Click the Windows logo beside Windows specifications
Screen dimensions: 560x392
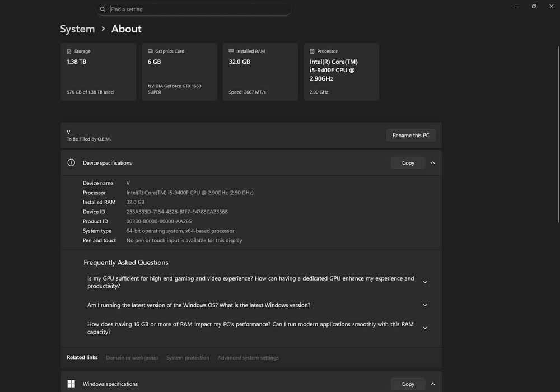coord(71,384)
